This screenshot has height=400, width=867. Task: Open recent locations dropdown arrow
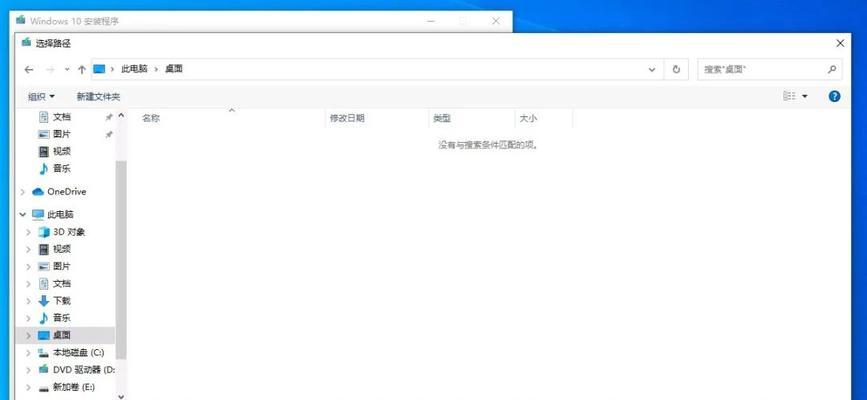click(x=67, y=70)
